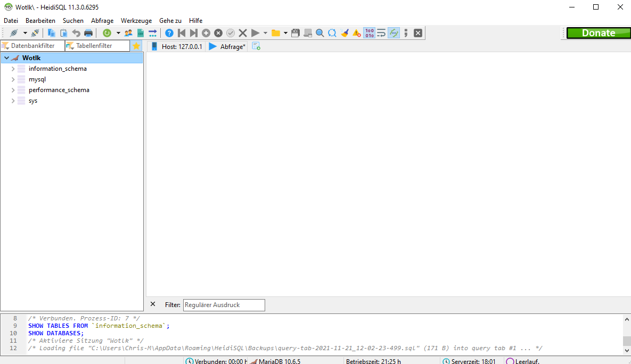Click Regulärer Ausdruck filter field
This screenshot has height=364, width=631.
point(224,305)
